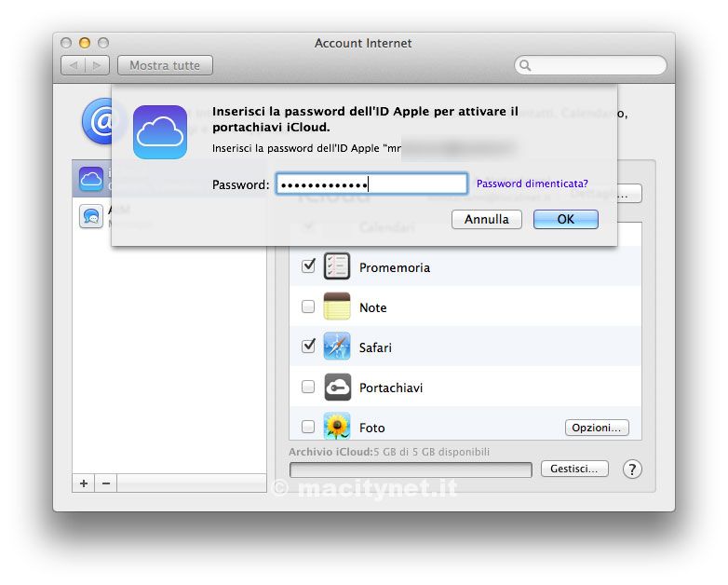Click the Portachiavi keychain icon
Screen dimensions: 728x585
click(337, 387)
